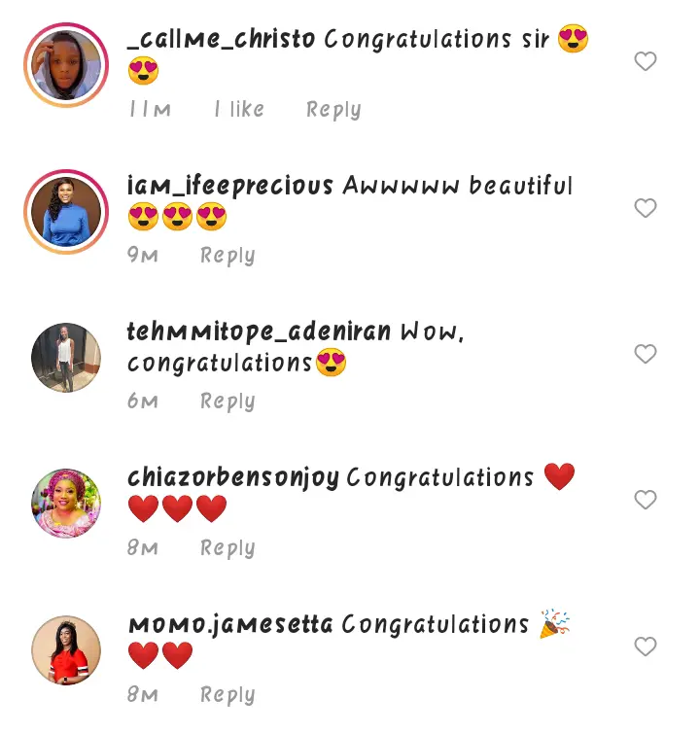Open username chiazorbensonjoy link
700x734 pixels.
pos(233,478)
